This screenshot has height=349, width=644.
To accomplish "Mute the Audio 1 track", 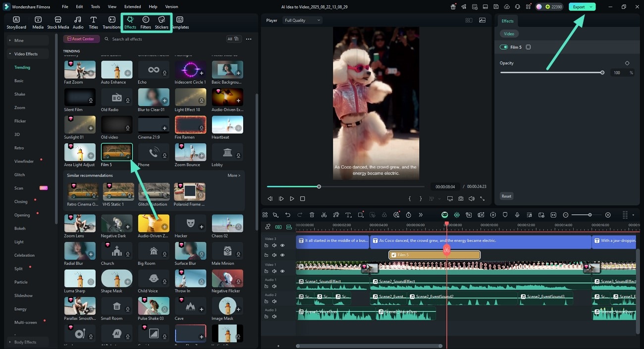I will (x=274, y=287).
